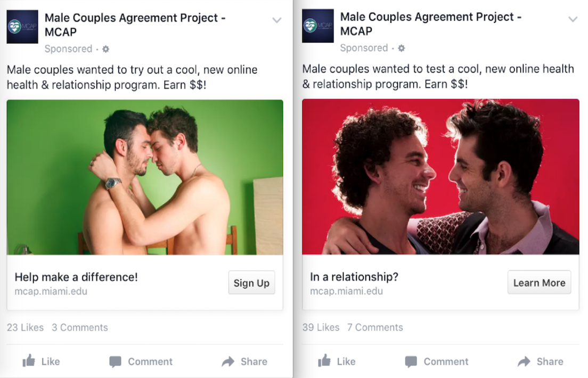
Task: Click the Like thumbs-up icon on right ad
Action: pos(324,361)
